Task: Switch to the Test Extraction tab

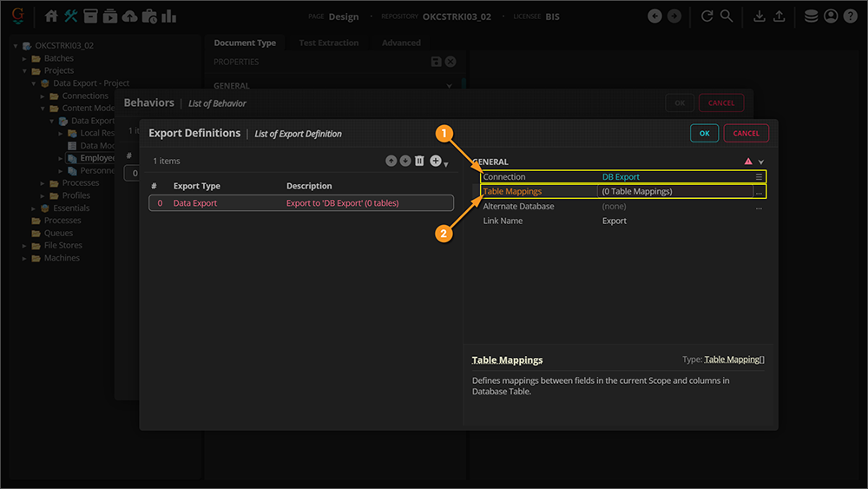Action: pos(328,43)
